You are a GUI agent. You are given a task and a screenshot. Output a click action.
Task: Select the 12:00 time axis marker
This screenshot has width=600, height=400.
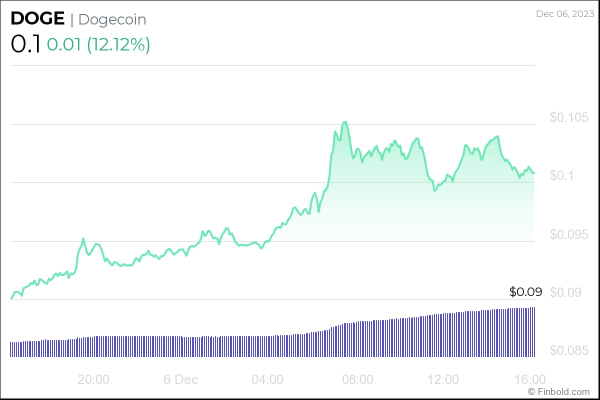click(443, 379)
